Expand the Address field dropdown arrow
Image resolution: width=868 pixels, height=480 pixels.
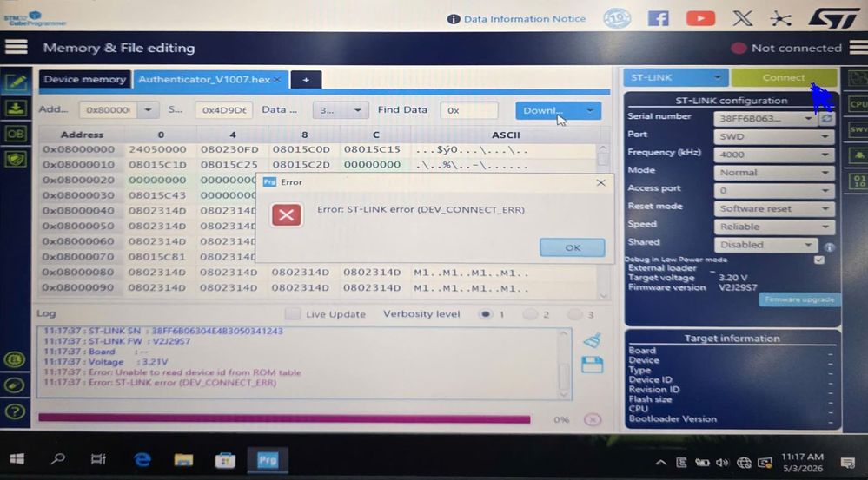coord(148,110)
